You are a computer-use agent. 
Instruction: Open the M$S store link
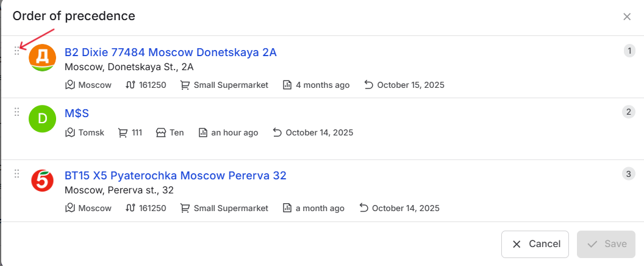tap(77, 113)
